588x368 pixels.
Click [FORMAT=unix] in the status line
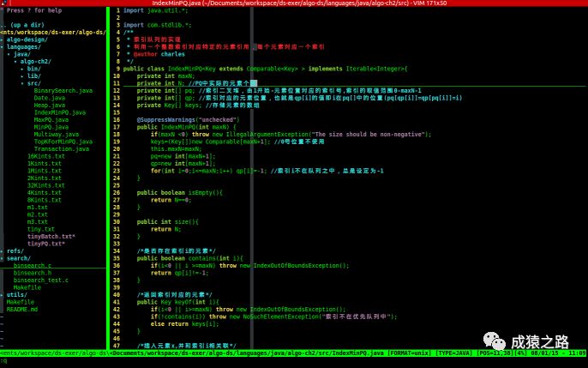tap(410, 353)
